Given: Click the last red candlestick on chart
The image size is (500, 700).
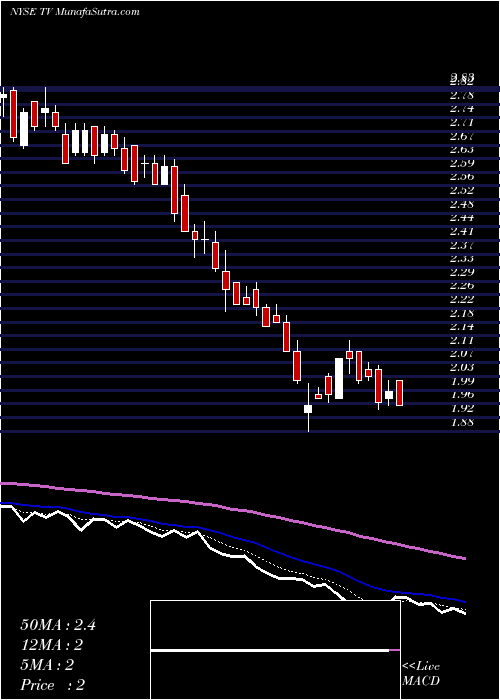Looking at the screenshot, I should click(400, 393).
